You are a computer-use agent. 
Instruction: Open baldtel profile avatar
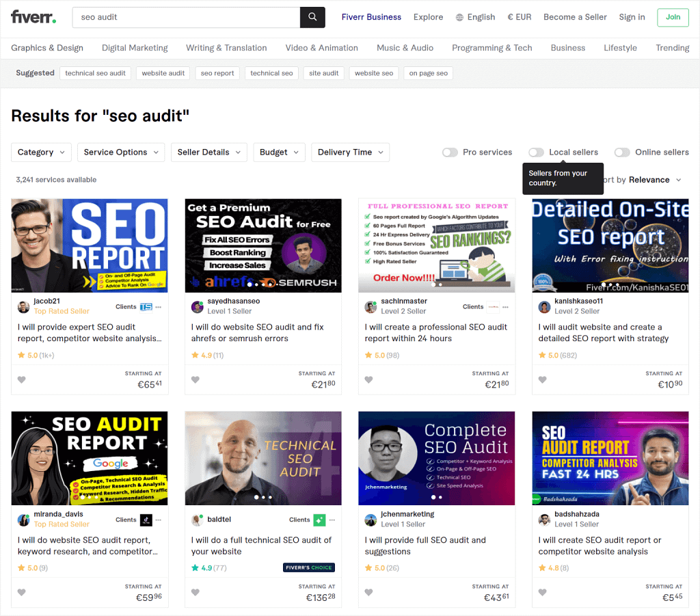pyautogui.click(x=197, y=520)
